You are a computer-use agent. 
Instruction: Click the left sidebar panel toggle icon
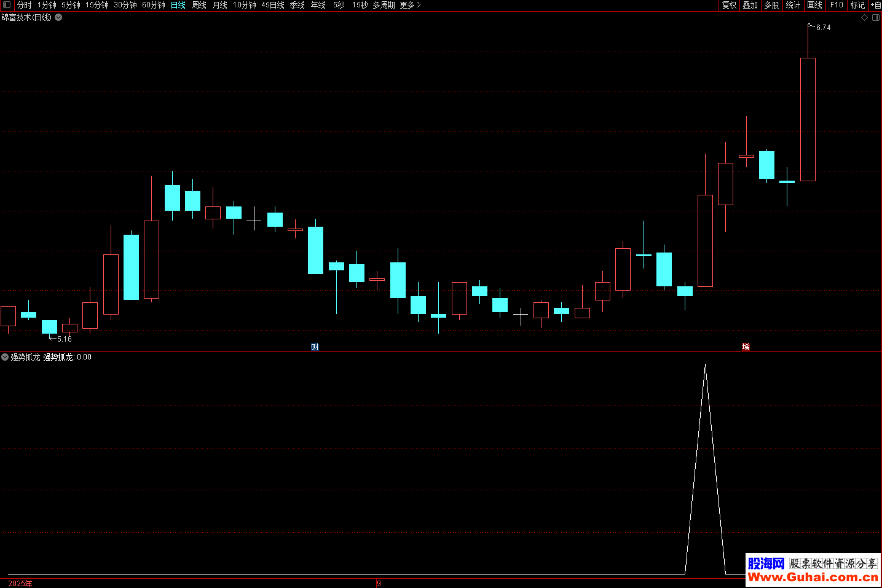(x=7, y=5)
